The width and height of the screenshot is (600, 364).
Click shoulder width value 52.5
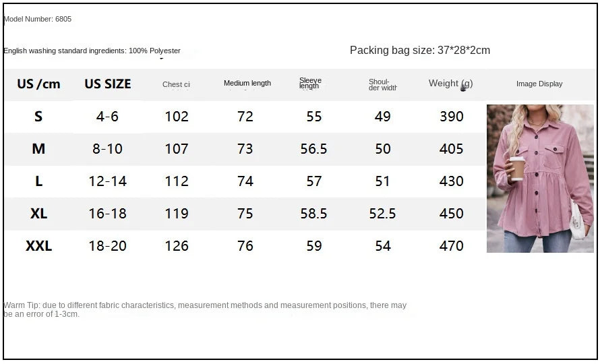(383, 214)
